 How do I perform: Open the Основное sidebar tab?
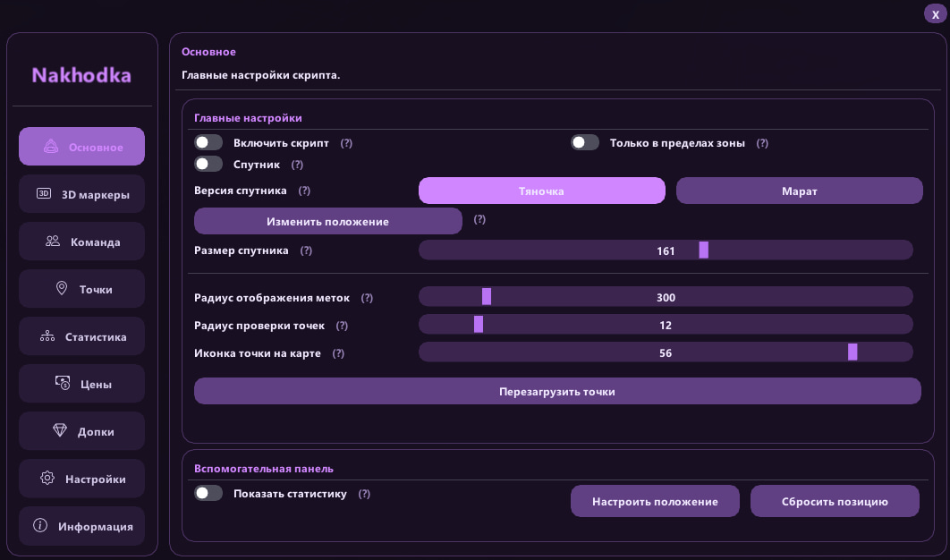(x=81, y=147)
